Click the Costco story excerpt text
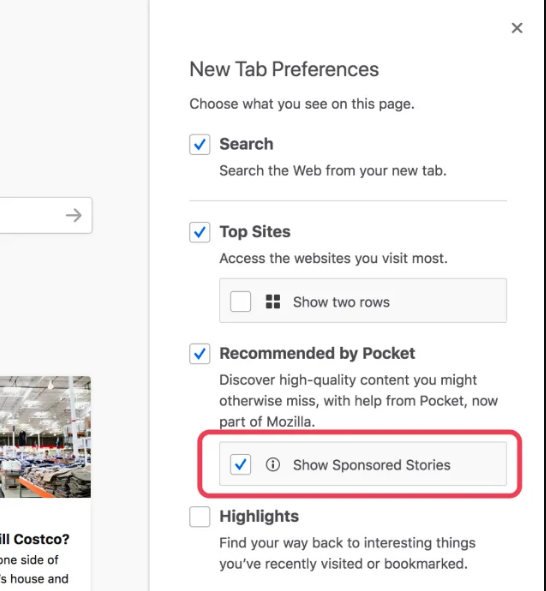Viewport: 546px width, 591px height. pos(34,569)
